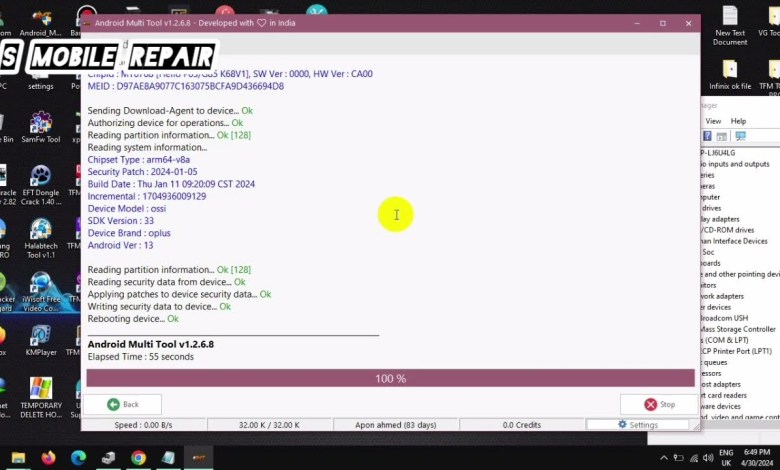The width and height of the screenshot is (780, 470).
Task: Select CD-ROM drives in Device Manager
Action: pyautogui.click(x=727, y=230)
